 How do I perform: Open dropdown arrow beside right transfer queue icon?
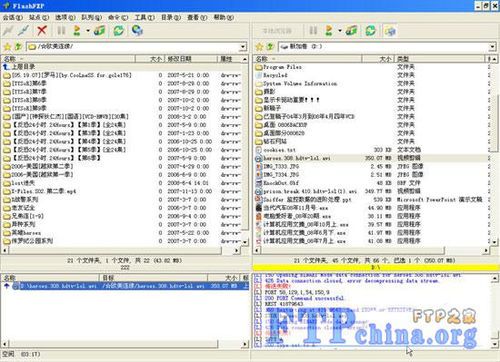340,31
